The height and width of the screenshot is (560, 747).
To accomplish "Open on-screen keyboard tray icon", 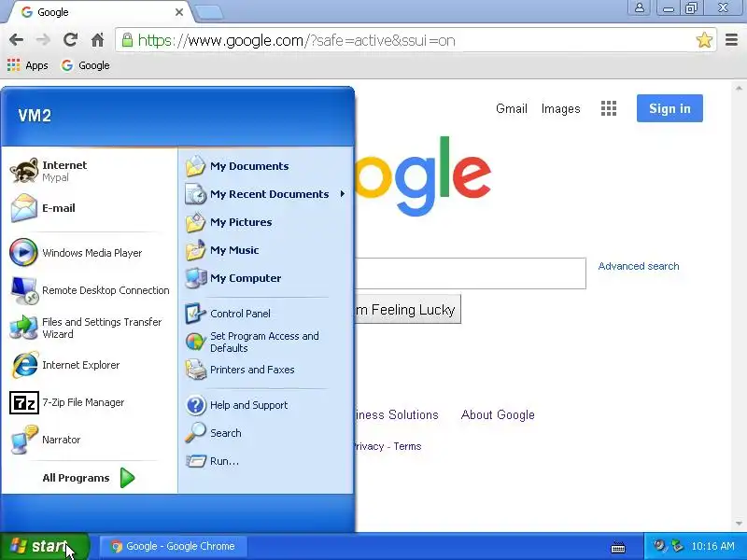I will pyautogui.click(x=618, y=547).
